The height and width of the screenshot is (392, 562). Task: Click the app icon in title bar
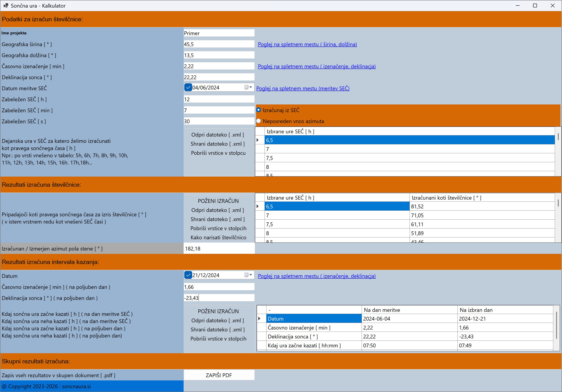pos(6,5)
